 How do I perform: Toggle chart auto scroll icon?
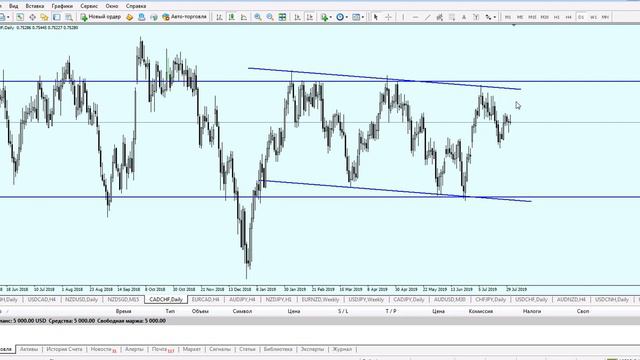click(298, 17)
